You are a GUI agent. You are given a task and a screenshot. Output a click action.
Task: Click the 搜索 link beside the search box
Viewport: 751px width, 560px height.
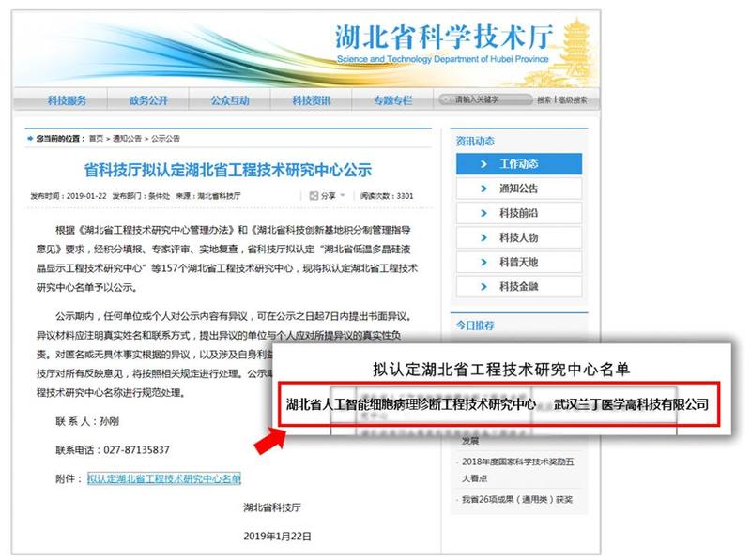[544, 99]
